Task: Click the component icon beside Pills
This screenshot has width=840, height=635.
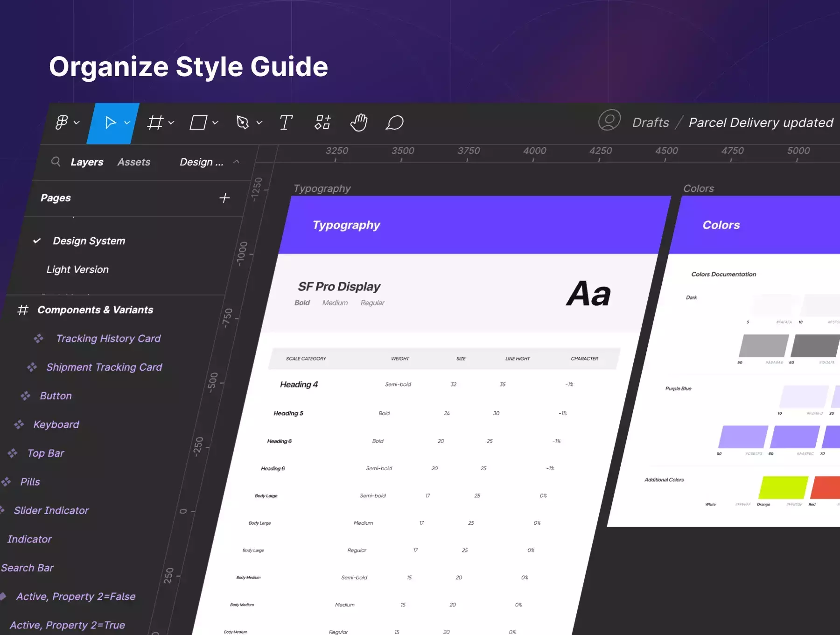Action: point(6,482)
